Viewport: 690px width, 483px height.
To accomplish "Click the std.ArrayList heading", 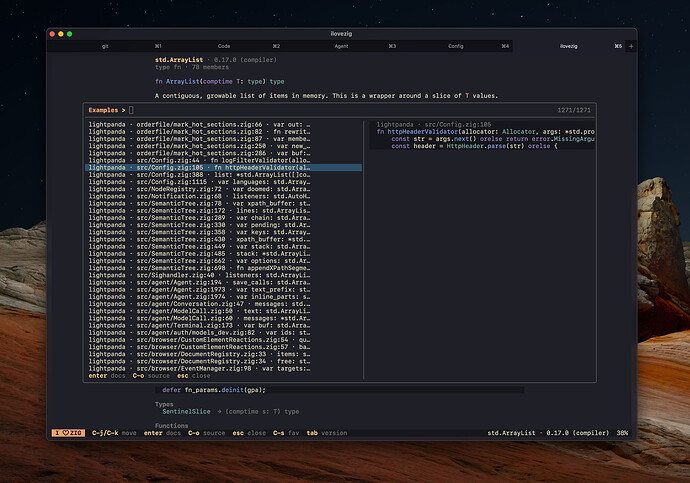I will tap(179, 60).
